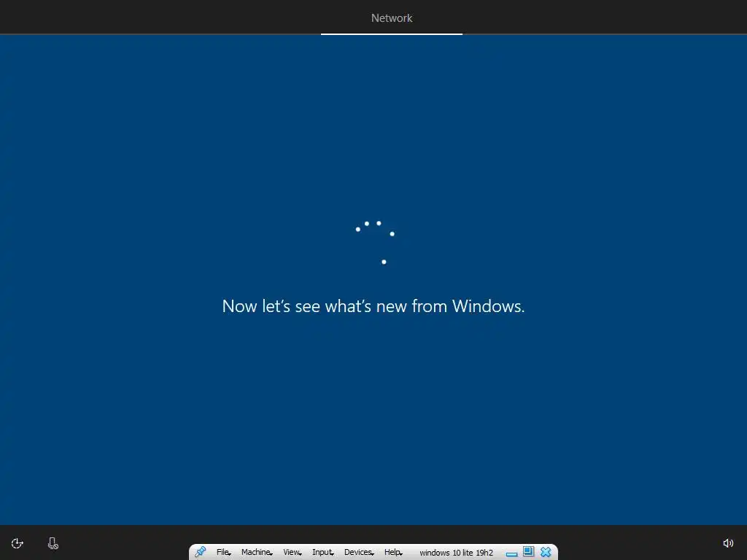Expand the Machine dropdown menu
Screen dimensions: 747x560
point(257,552)
